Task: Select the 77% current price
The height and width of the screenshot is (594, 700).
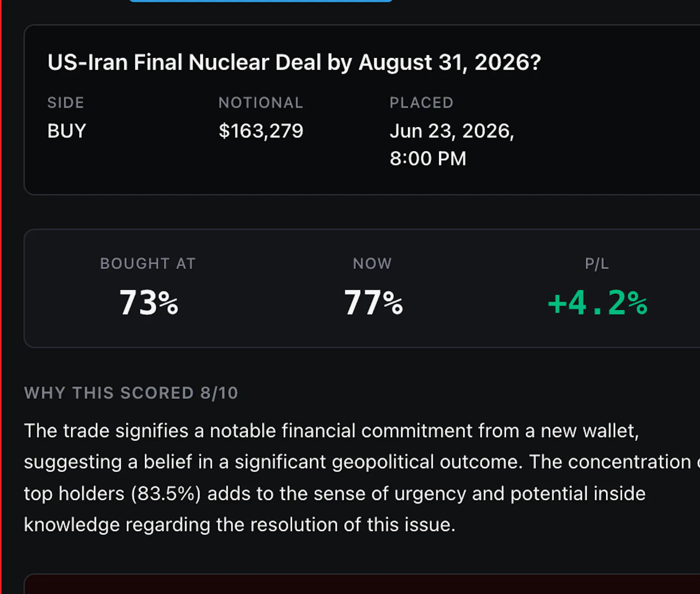Action: pyautogui.click(x=373, y=302)
